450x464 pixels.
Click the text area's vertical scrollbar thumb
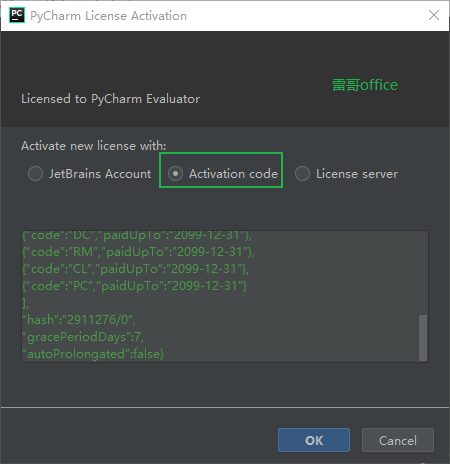(423, 338)
